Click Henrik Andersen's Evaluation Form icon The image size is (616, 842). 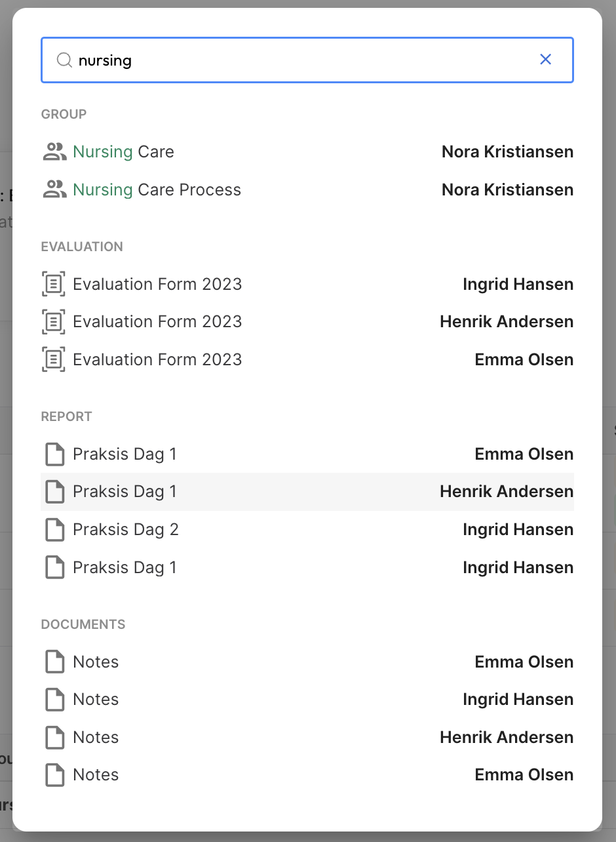click(x=54, y=322)
